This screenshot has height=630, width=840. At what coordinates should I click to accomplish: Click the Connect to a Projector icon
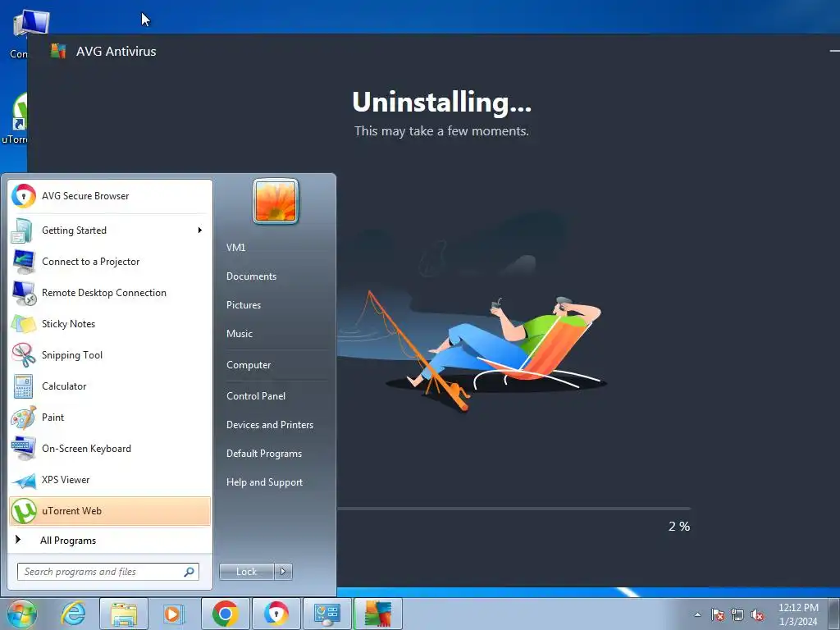pyautogui.click(x=23, y=262)
